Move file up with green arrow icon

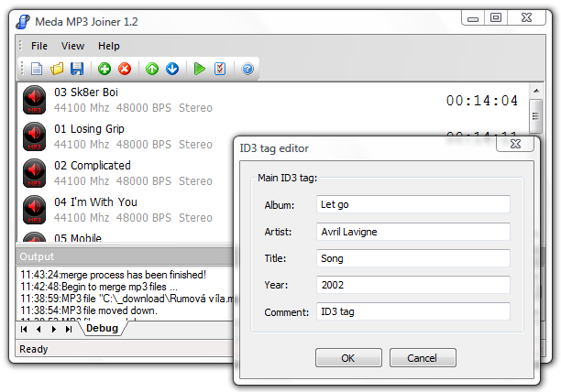pos(152,69)
